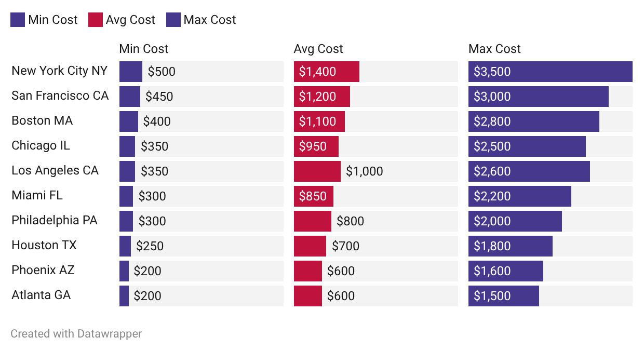
Task: Select the Houston TX row label
Action: point(44,245)
